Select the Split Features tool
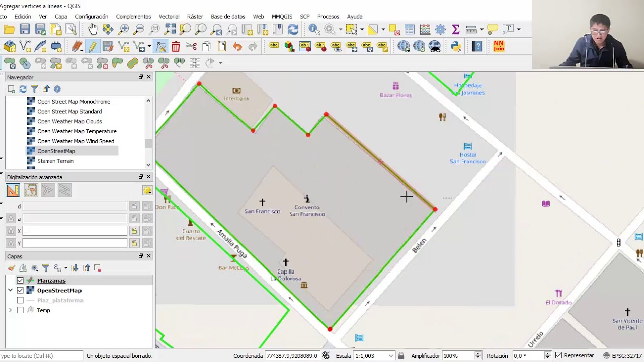 pos(148,63)
